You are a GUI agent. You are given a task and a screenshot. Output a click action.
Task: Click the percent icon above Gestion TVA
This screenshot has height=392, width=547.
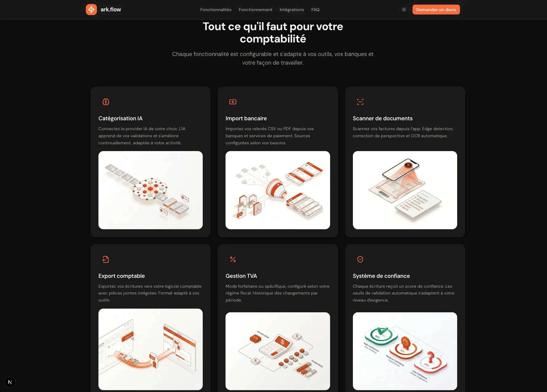click(x=233, y=259)
